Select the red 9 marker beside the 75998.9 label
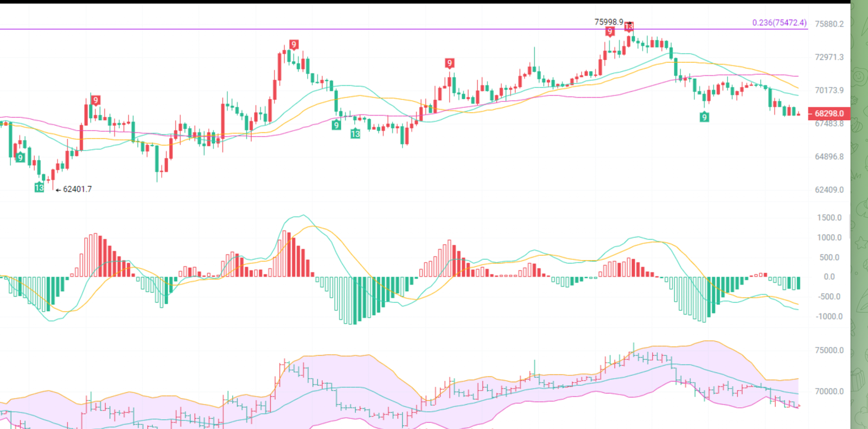Image resolution: width=868 pixels, height=429 pixels. [610, 31]
